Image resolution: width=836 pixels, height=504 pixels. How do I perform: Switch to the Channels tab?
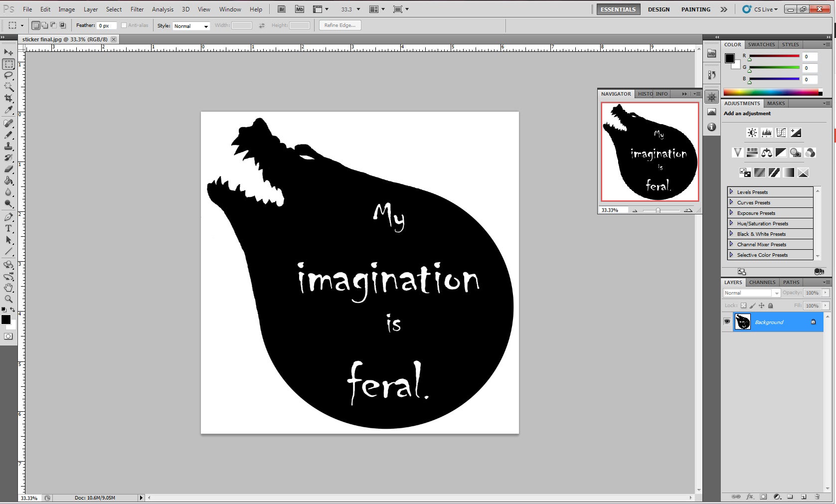click(762, 282)
